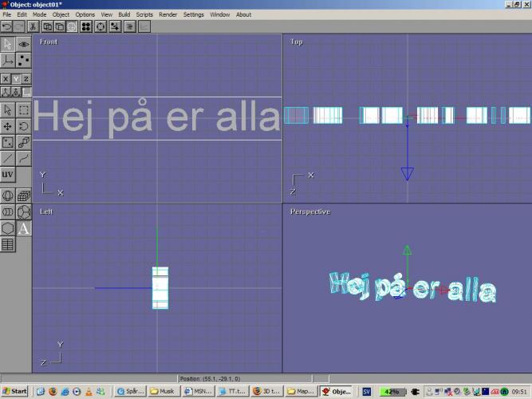This screenshot has width=532, height=399.
Task: Toggle the Y axis constraint
Action: point(16,79)
